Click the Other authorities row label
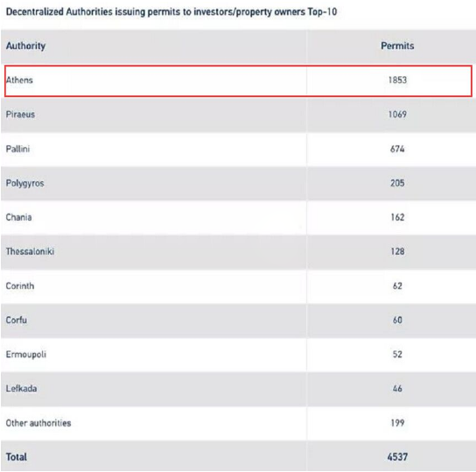Screen dimensions: 476x472 38,423
